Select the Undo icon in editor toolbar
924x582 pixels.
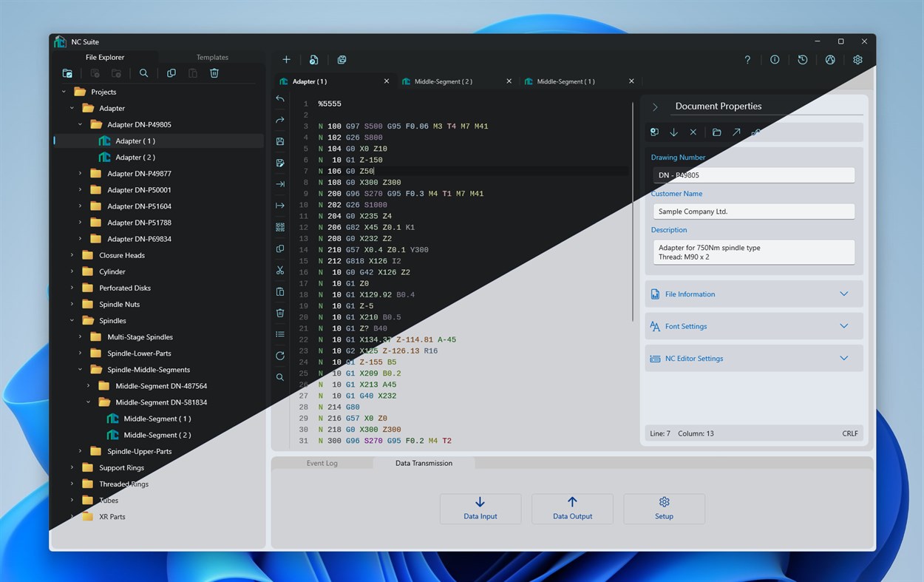280,98
